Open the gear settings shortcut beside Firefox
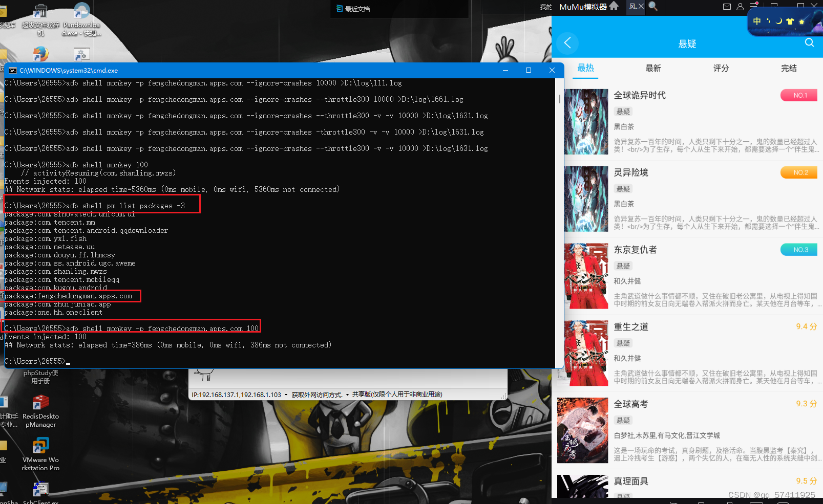Screen dimensions: 823x504 click(x=81, y=54)
